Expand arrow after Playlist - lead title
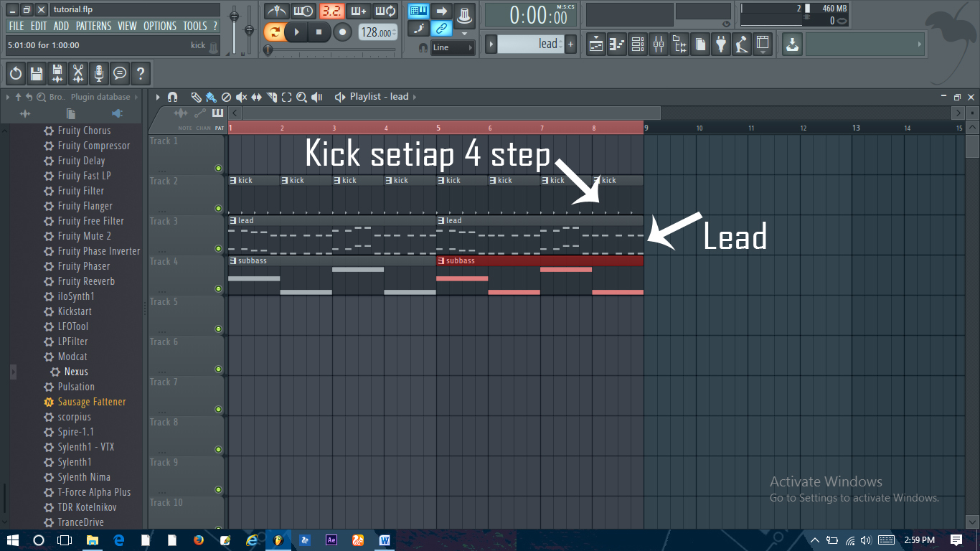 [x=415, y=97]
